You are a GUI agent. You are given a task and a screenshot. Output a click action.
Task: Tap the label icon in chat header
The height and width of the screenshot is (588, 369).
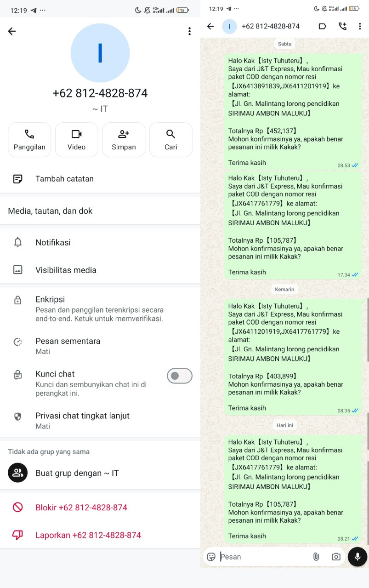pos(323,26)
